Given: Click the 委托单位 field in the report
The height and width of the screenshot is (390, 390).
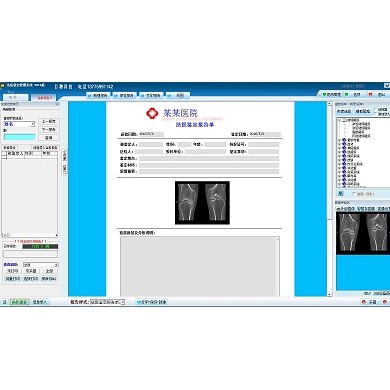Looking at the screenshot, I should pyautogui.click(x=205, y=152).
